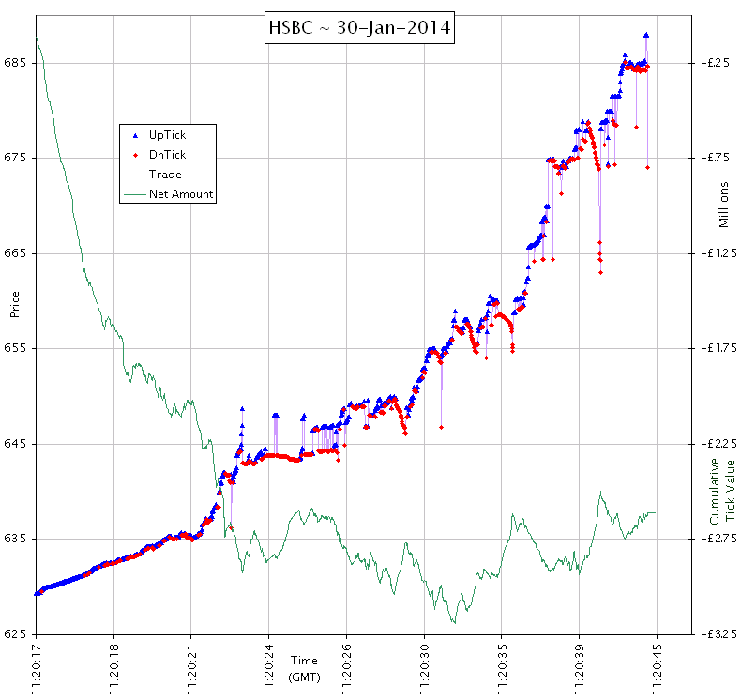Click the UpTick legend label
The image size is (741, 700).
(x=167, y=135)
